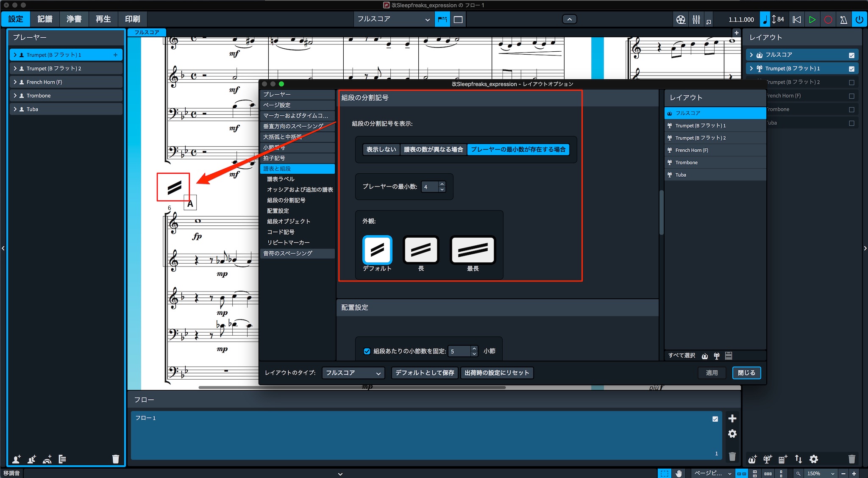Add instrumental part layout icon
The height and width of the screenshot is (478, 868).
pyautogui.click(x=768, y=459)
